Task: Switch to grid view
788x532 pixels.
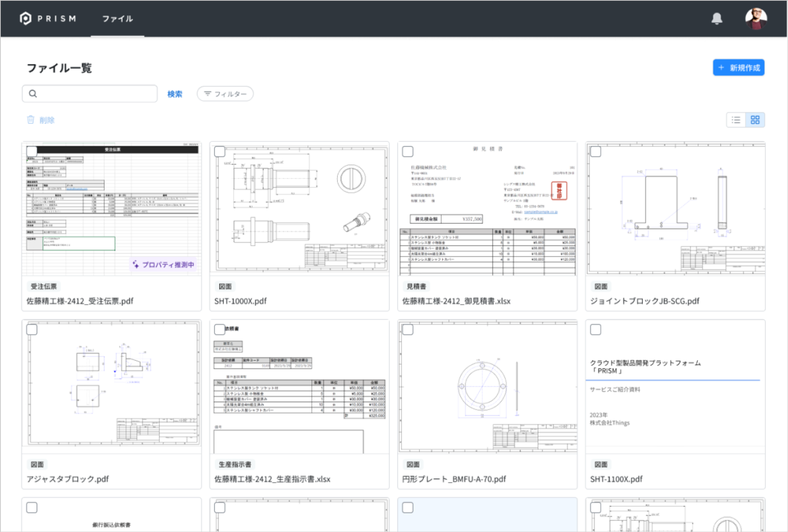Action: pos(755,120)
